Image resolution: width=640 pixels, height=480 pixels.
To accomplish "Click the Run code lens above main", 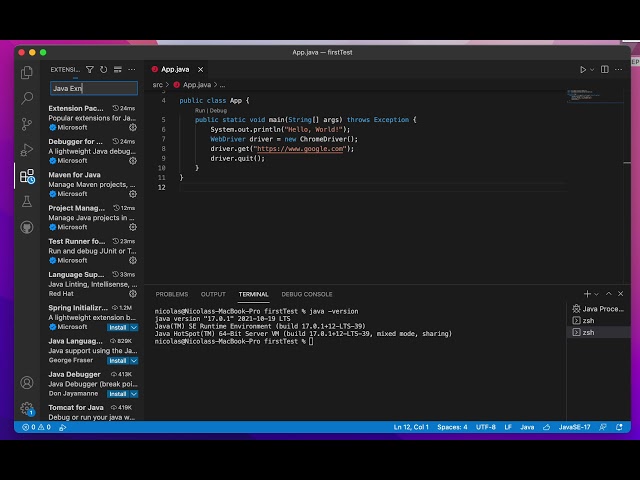I will pyautogui.click(x=200, y=111).
